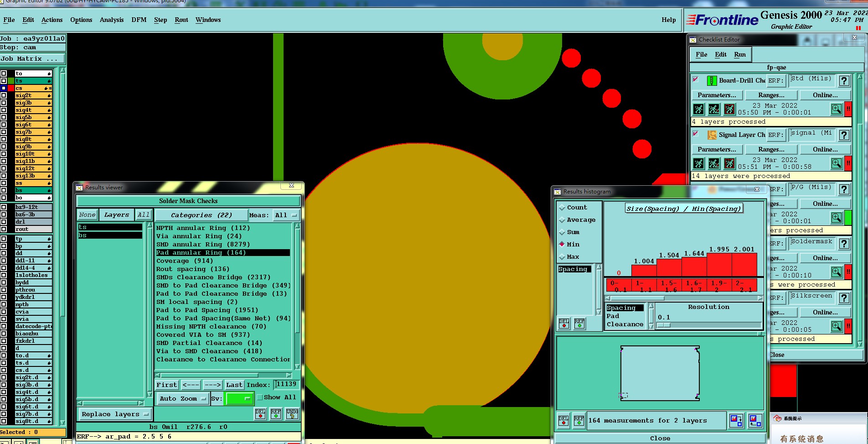Select Average radio in histogram
868x444 pixels.
pos(562,220)
